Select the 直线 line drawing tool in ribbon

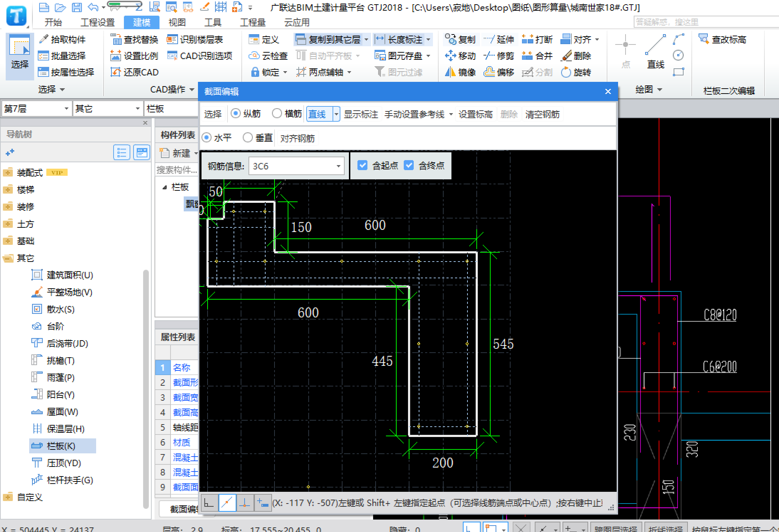(655, 52)
